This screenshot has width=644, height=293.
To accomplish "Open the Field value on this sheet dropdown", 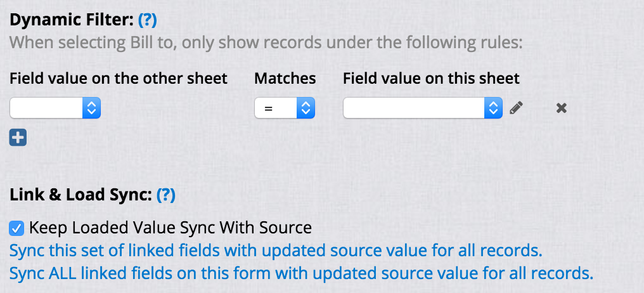I will (423, 108).
